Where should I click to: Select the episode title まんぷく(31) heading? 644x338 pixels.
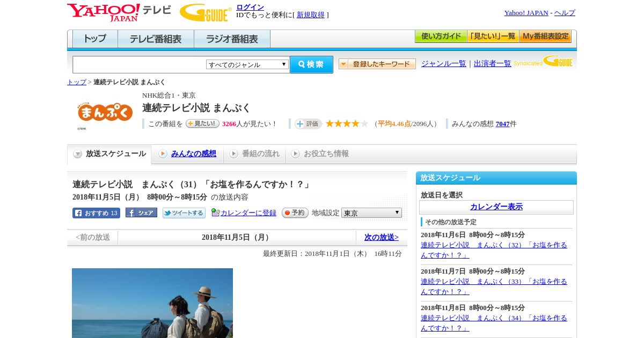pos(192,184)
